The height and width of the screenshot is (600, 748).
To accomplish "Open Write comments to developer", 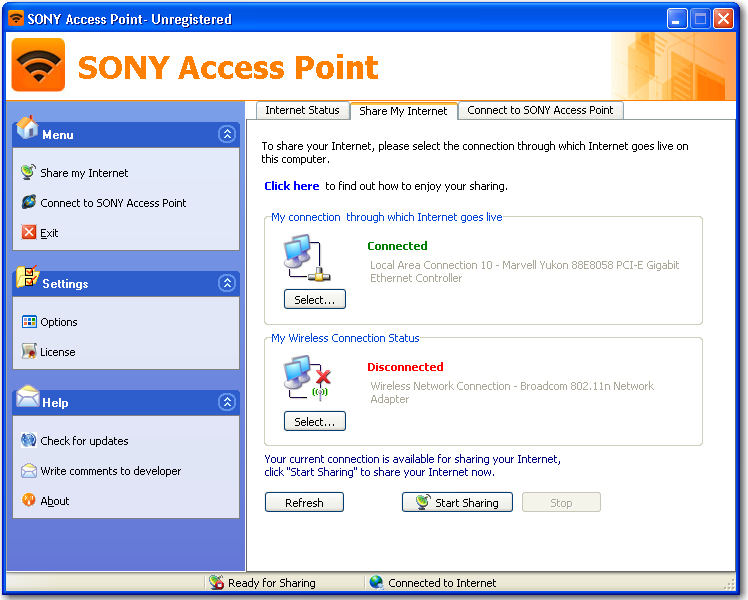I will pyautogui.click(x=111, y=471).
